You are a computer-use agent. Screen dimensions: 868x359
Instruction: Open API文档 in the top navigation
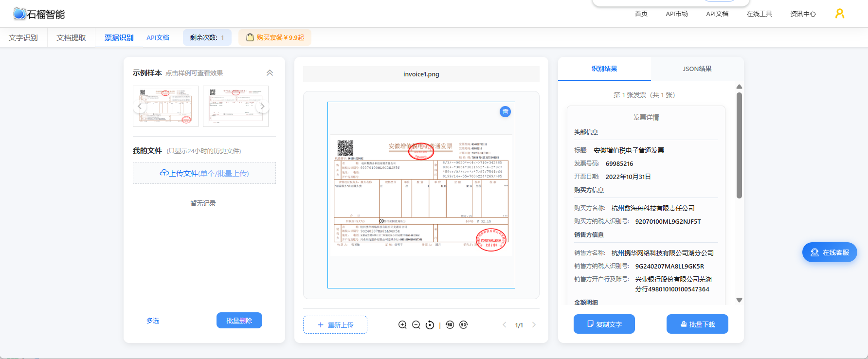click(717, 14)
